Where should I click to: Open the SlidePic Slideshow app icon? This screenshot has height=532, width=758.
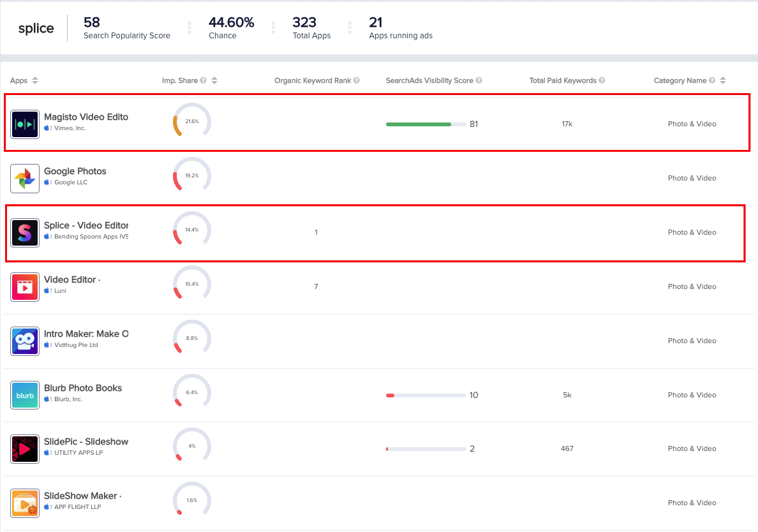point(25,449)
